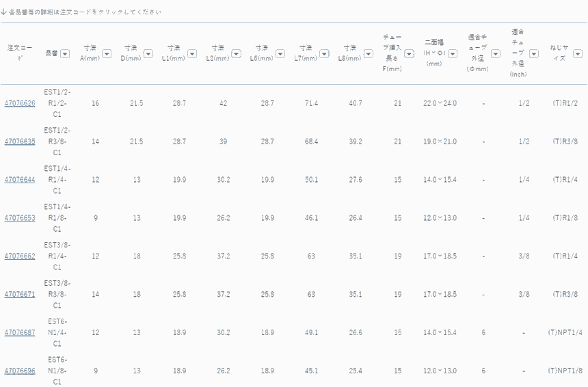588x387 pixels.
Task: Open the 寸法 L1(mm) filter dropdown
Action: (x=192, y=53)
